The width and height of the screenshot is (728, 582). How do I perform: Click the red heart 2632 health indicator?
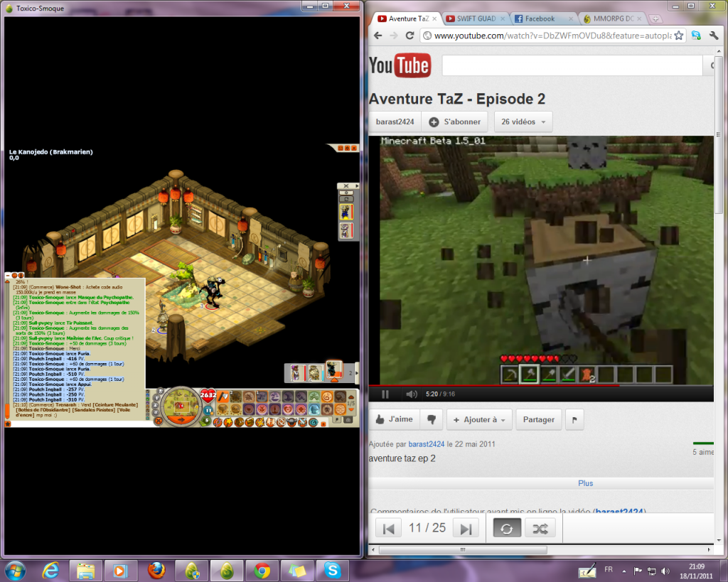[x=208, y=395]
